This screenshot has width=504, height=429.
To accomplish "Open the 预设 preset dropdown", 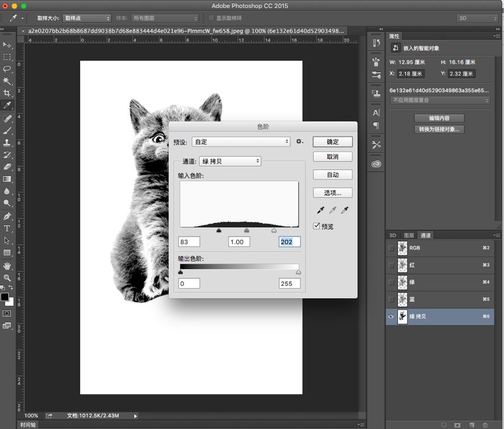I will [x=241, y=141].
